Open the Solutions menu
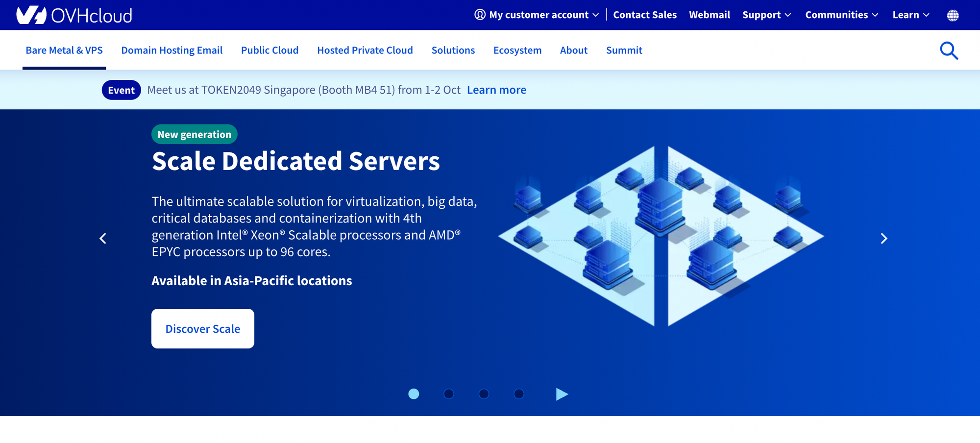 pos(453,50)
